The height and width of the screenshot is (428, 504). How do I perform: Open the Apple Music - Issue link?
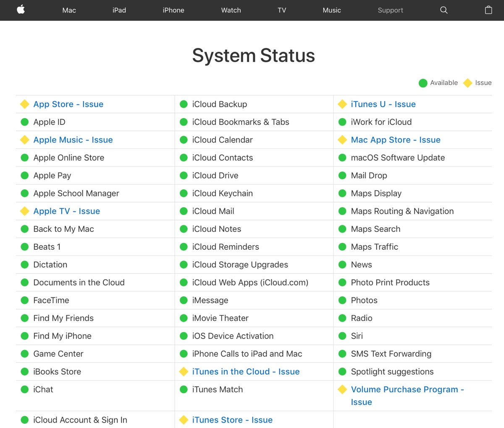click(73, 140)
